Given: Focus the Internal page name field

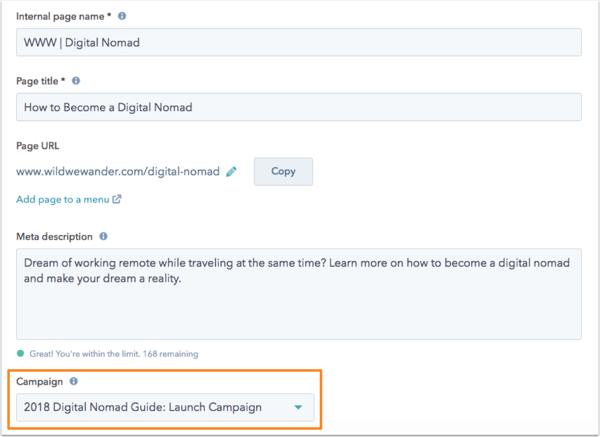Looking at the screenshot, I should pyautogui.click(x=298, y=42).
